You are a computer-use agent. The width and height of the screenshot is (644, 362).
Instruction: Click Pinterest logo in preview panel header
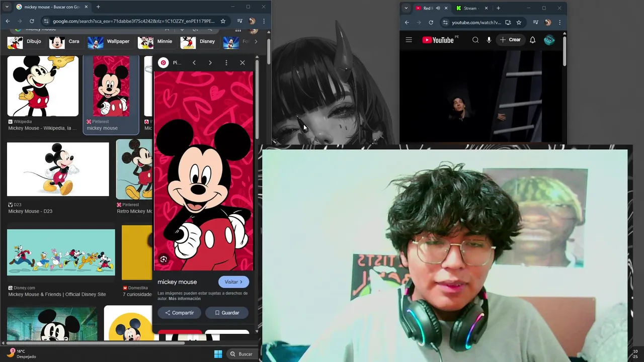point(163,63)
